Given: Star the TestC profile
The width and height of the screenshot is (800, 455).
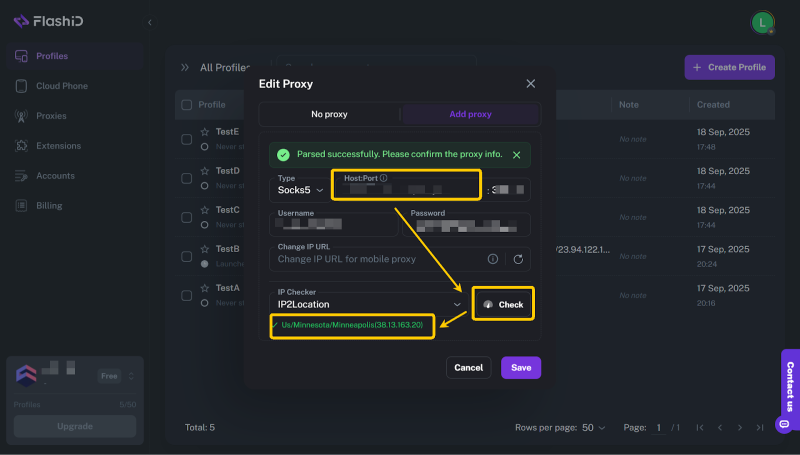Looking at the screenshot, I should click(x=205, y=210).
